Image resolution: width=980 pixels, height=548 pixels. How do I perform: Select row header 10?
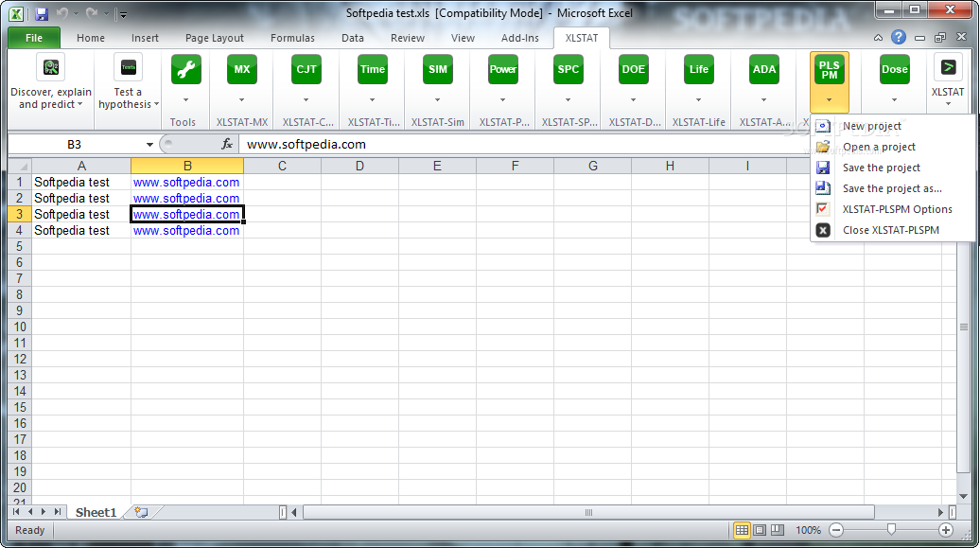19,327
